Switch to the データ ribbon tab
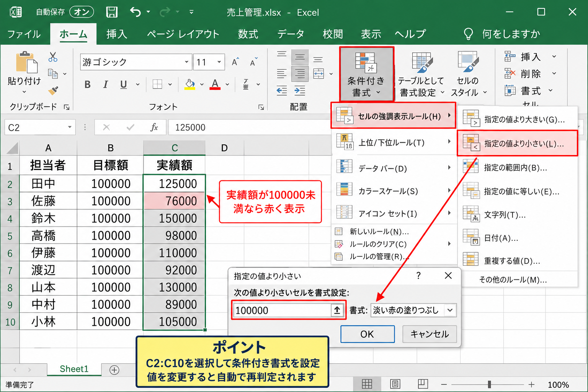 (291, 34)
